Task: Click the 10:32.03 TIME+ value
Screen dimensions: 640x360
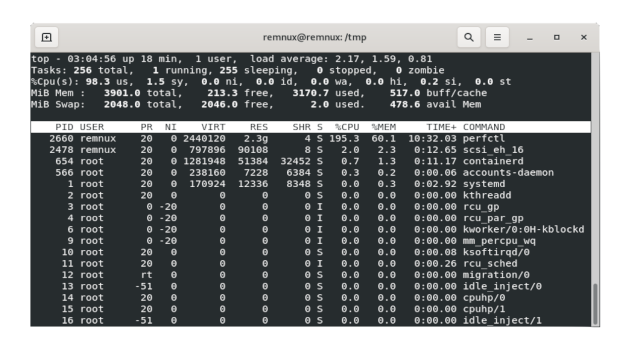Action: pyautogui.click(x=432, y=138)
